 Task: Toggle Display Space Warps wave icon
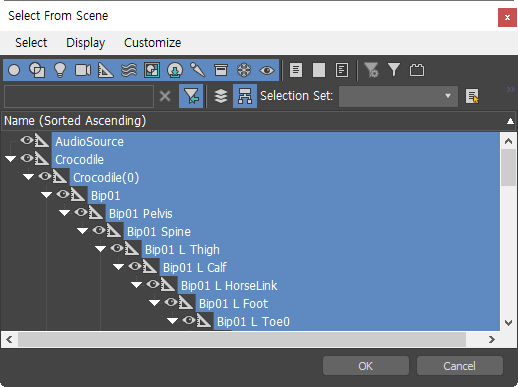pyautogui.click(x=129, y=70)
